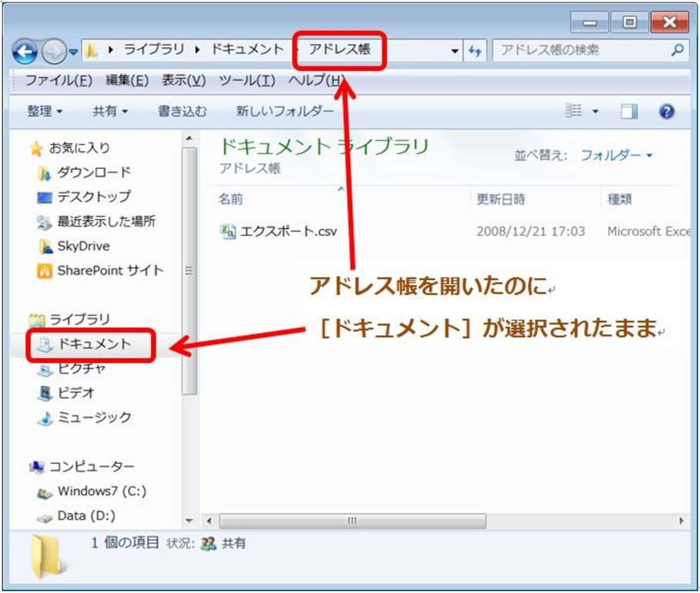
Task: Click the 書き込む button
Action: (x=181, y=111)
